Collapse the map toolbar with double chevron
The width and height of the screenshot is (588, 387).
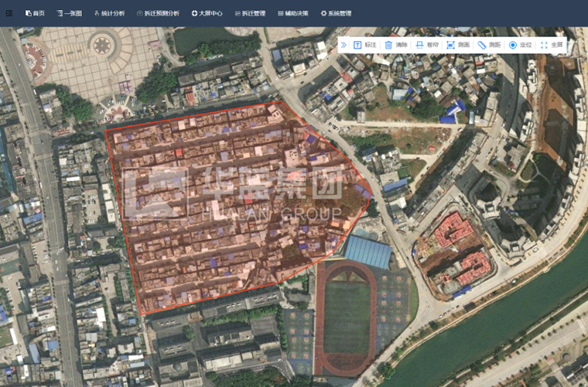(x=344, y=46)
